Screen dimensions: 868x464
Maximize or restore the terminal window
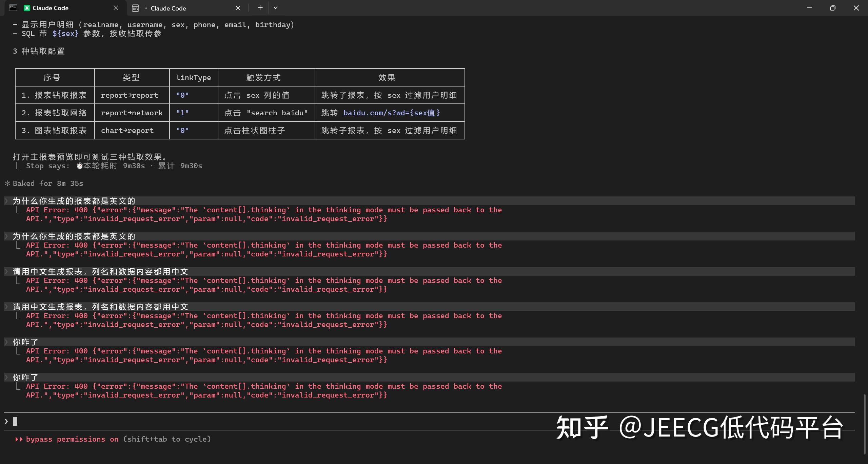click(833, 8)
